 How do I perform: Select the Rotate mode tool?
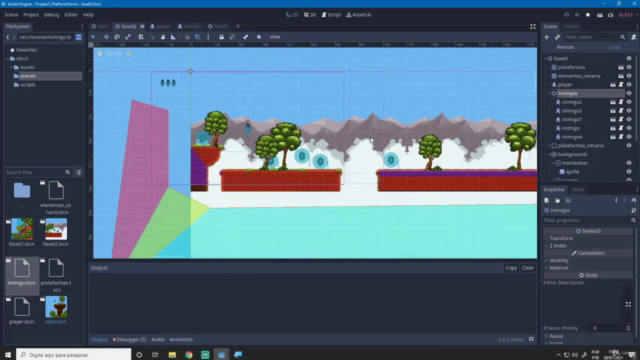[x=117, y=37]
